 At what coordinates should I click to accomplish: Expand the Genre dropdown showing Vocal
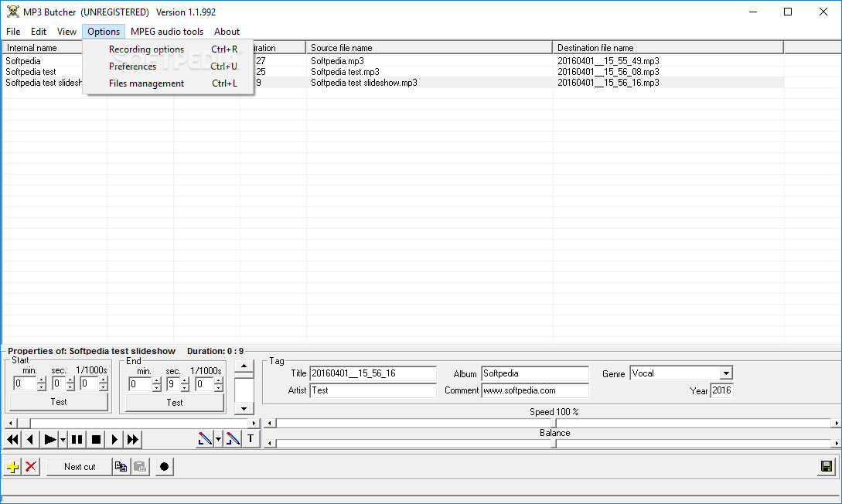pyautogui.click(x=726, y=373)
